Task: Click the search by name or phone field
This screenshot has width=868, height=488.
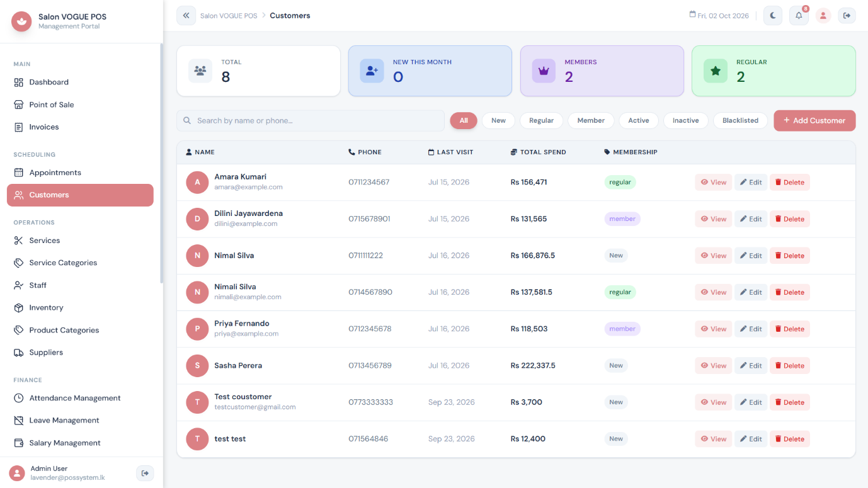Action: [311, 120]
